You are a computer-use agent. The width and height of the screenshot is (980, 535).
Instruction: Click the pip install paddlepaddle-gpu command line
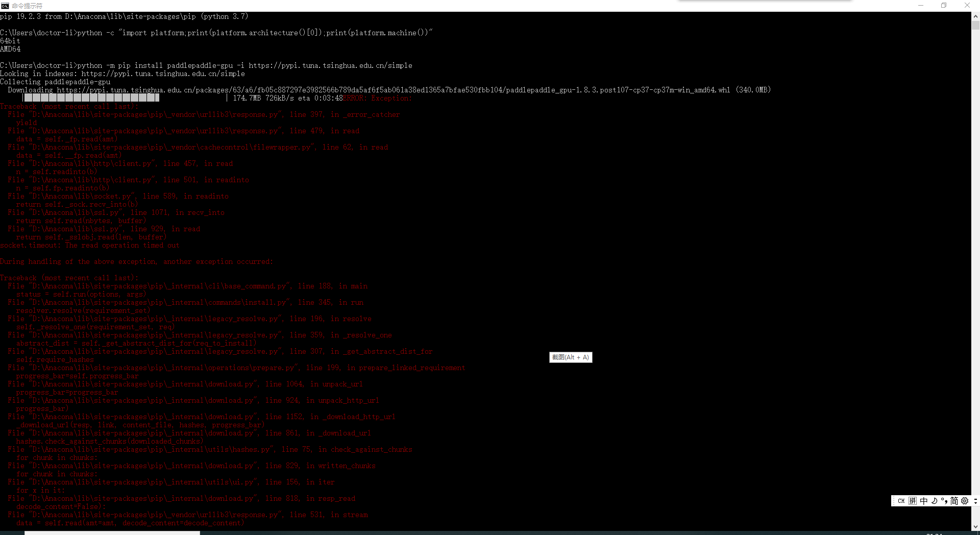click(206, 65)
